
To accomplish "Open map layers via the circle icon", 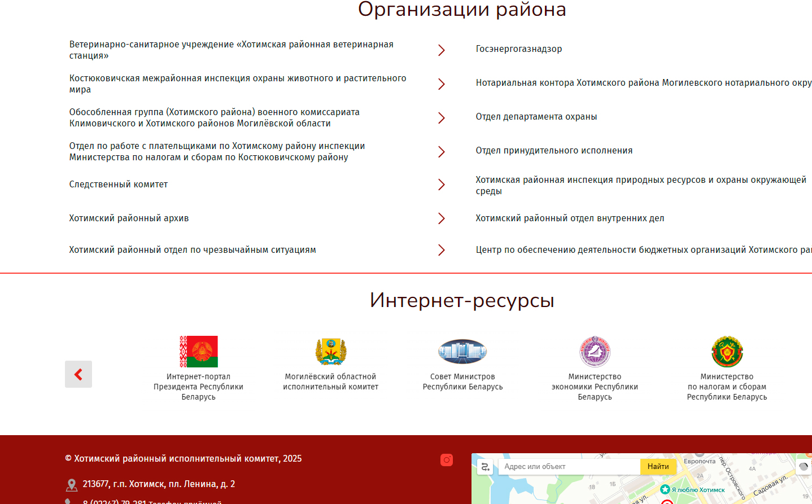I will coord(804,467).
